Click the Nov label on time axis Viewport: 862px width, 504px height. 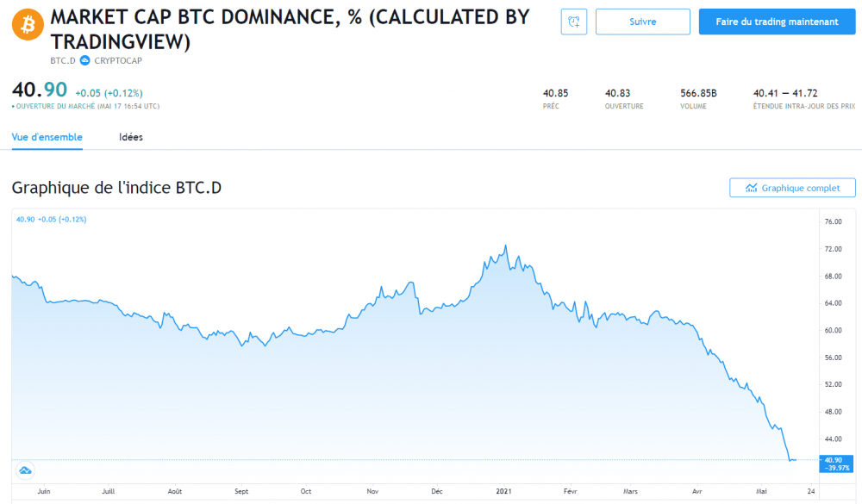pos(372,491)
